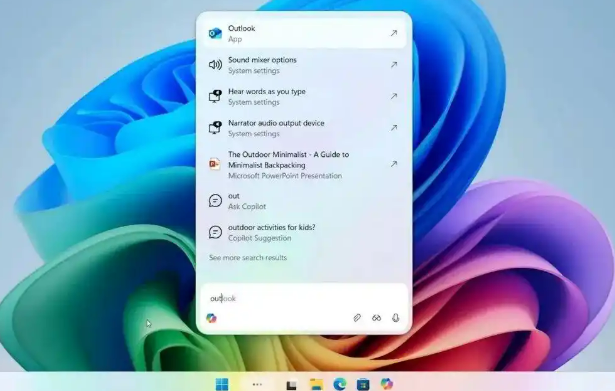Click the Copilot logo in the search box

pyautogui.click(x=211, y=318)
